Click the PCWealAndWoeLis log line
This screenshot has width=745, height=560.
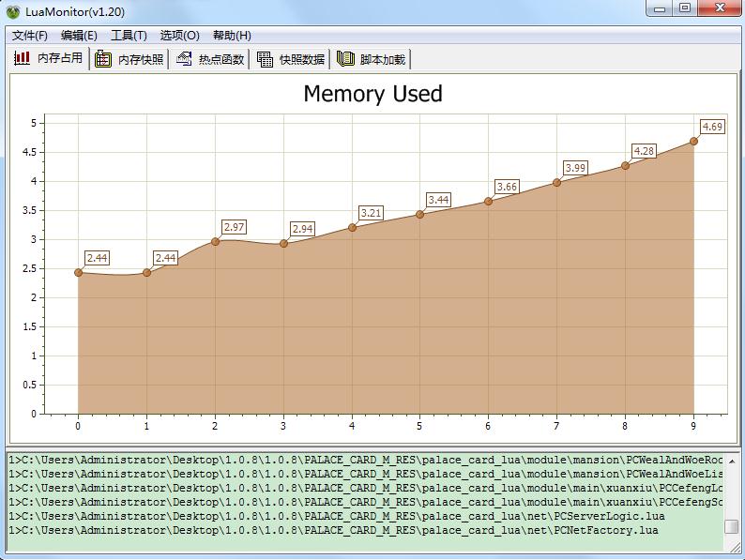point(366,474)
